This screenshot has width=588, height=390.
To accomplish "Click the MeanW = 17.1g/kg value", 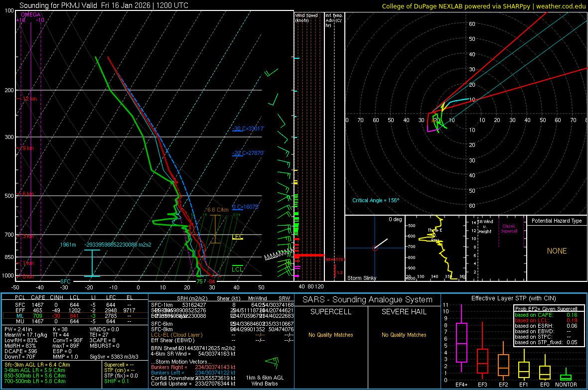I will tap(25, 335).
